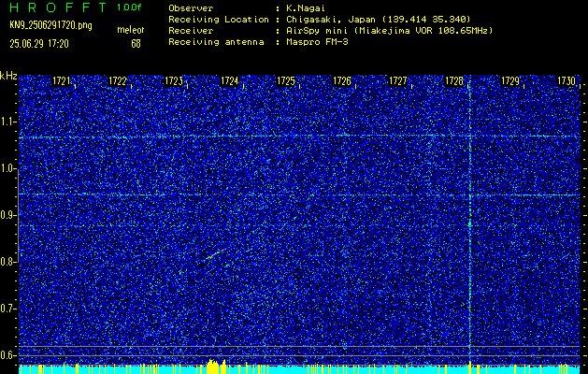Click the 1725 time marker
The height and width of the screenshot is (374, 588).
point(286,80)
